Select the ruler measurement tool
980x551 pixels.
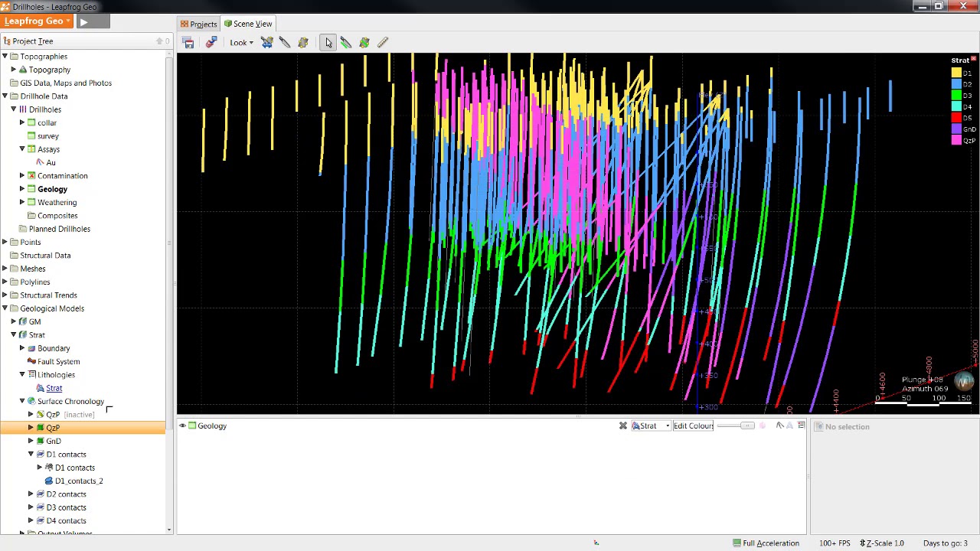coord(383,43)
